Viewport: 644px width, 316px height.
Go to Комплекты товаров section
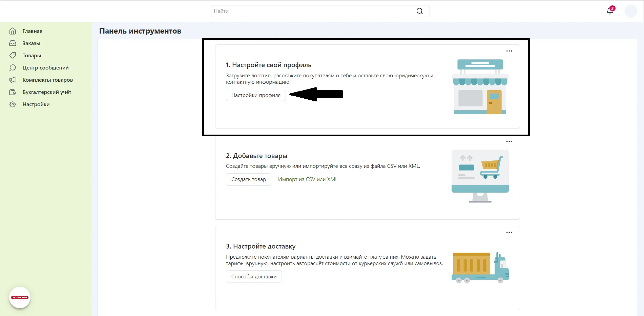[47, 80]
